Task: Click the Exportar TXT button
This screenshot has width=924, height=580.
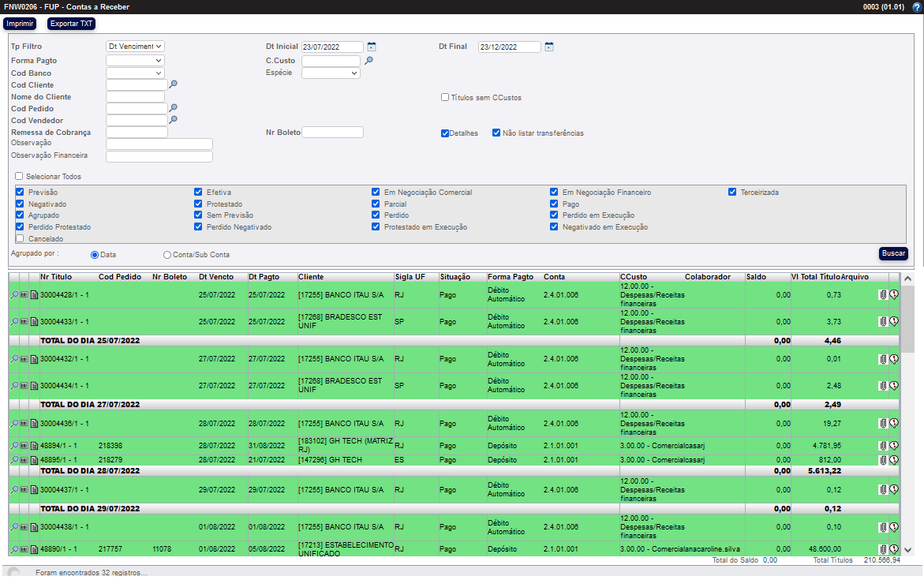Action: 71,24
